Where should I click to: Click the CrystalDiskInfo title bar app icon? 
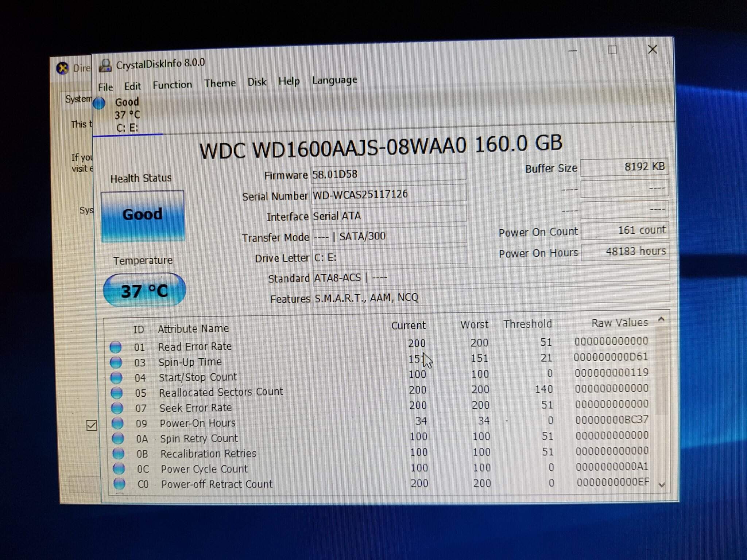[105, 66]
